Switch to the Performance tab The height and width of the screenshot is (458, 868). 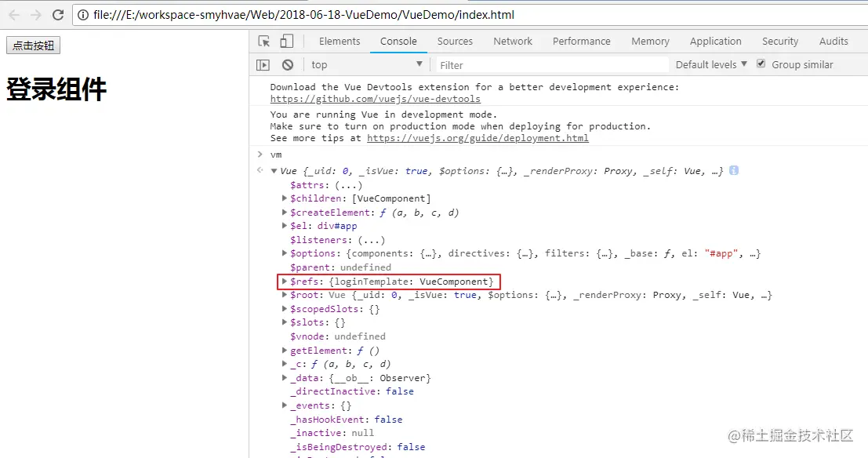pyautogui.click(x=581, y=41)
